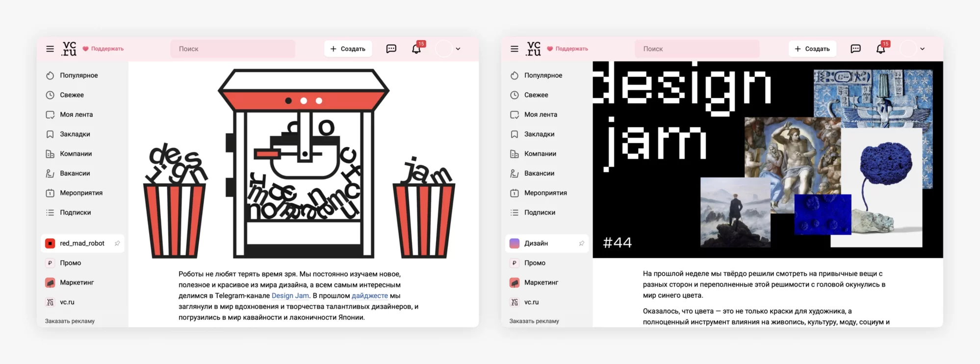Click Моя лента icon in right window

pyautogui.click(x=515, y=115)
